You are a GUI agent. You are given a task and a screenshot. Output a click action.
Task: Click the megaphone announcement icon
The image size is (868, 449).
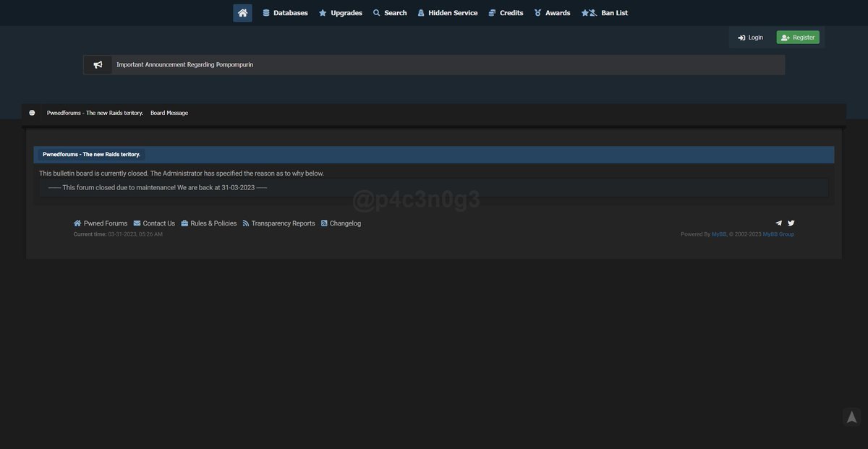coord(98,64)
